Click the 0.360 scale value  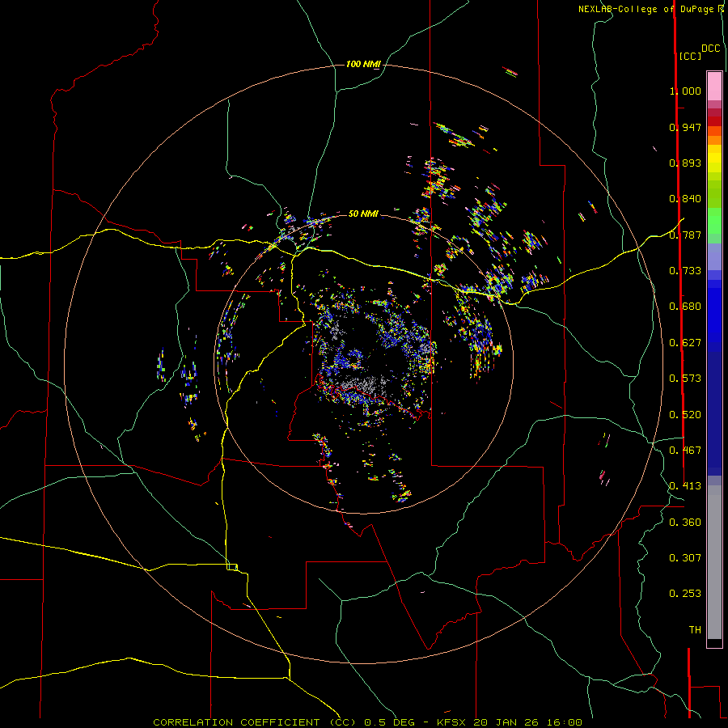click(685, 523)
